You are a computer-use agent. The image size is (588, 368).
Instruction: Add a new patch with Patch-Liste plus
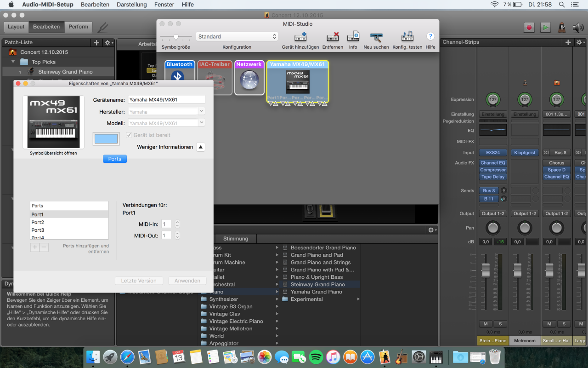96,42
